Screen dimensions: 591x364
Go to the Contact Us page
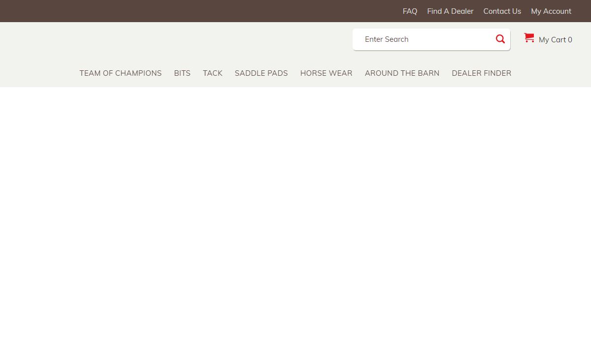tap(502, 11)
